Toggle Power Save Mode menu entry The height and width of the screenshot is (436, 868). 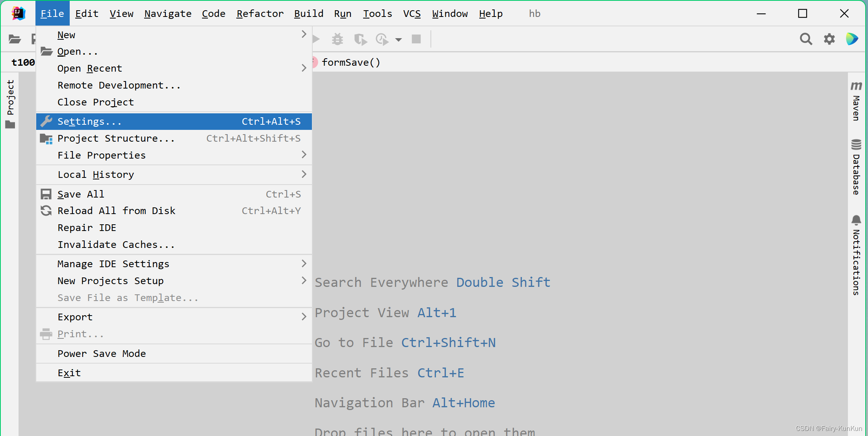coord(102,353)
